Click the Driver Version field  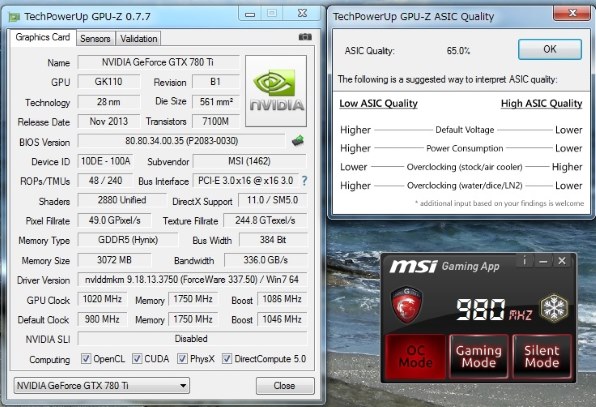coord(192,280)
